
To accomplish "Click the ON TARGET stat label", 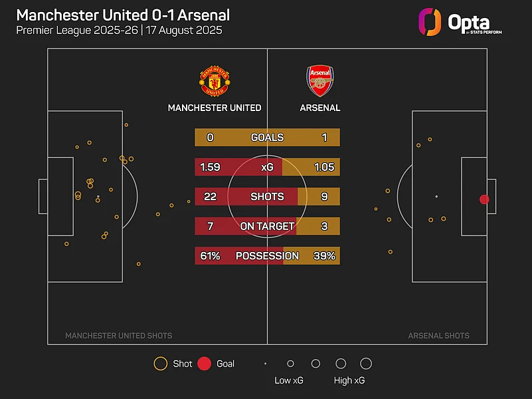I will click(x=268, y=226).
